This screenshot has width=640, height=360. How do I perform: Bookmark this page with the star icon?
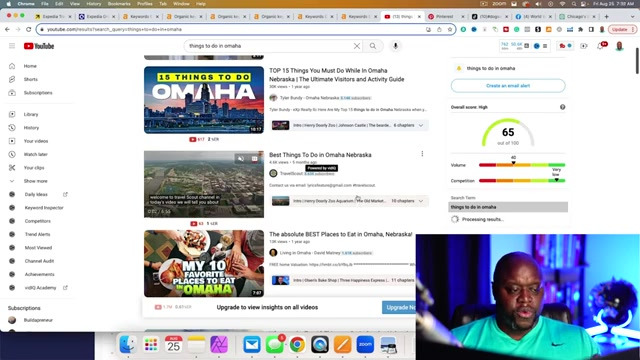[x=450, y=29]
